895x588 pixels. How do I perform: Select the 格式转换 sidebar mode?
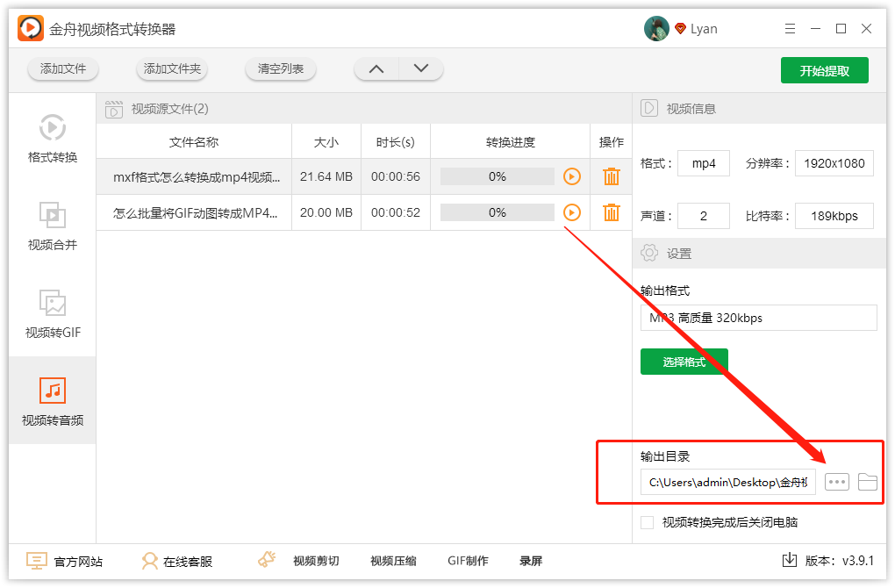click(x=53, y=139)
